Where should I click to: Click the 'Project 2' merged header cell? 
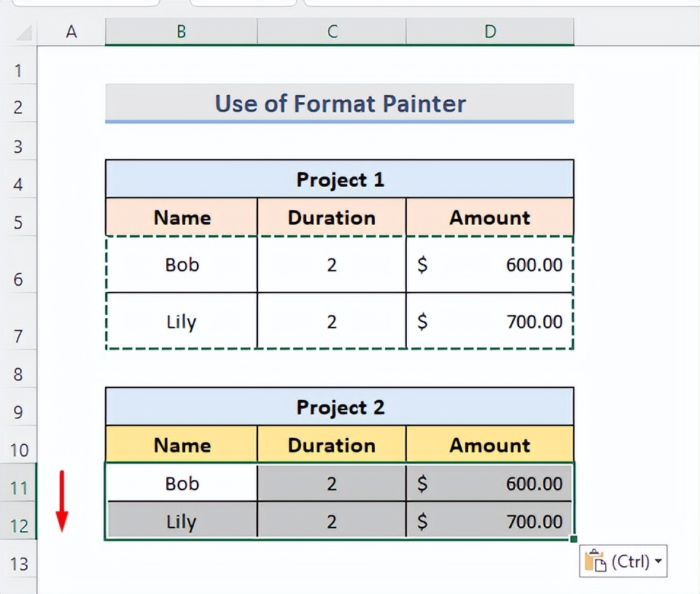(x=340, y=406)
